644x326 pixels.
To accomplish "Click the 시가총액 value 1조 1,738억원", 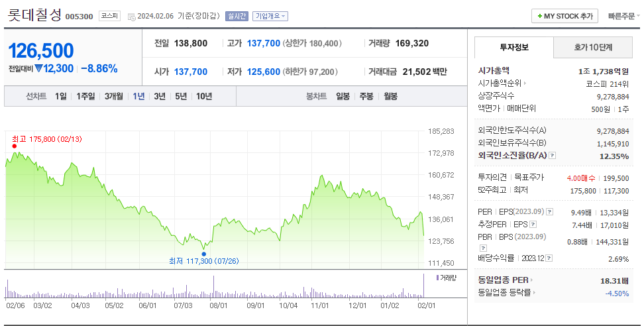I will click(x=604, y=72).
